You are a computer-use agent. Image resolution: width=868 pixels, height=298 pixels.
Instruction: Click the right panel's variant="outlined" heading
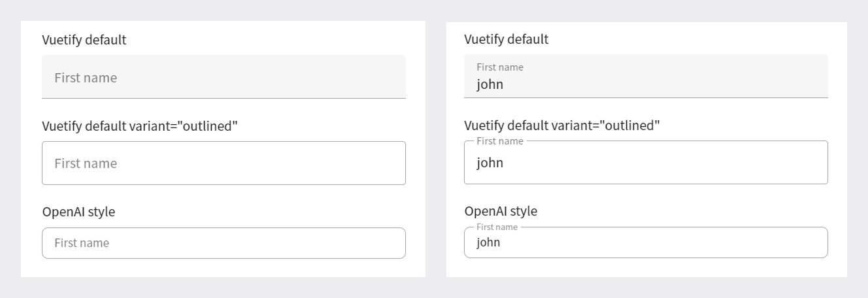click(562, 125)
